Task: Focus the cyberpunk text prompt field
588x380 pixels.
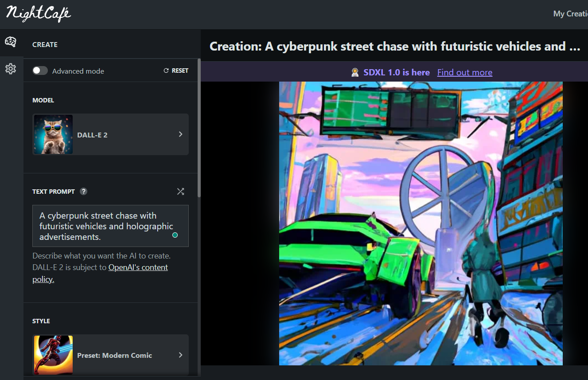Action: coord(102,226)
